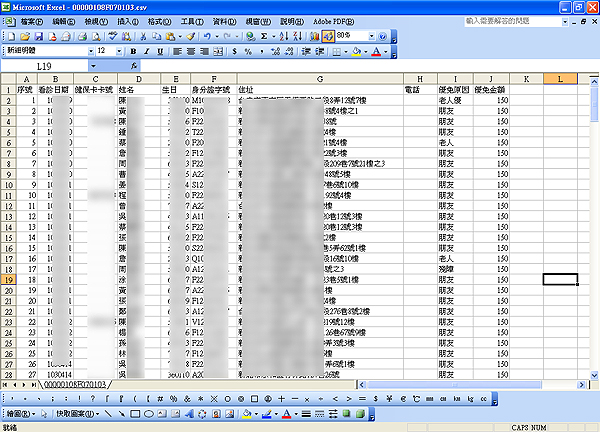Click the Bold formatting button
The width and height of the screenshot is (600, 432).
click(x=133, y=51)
